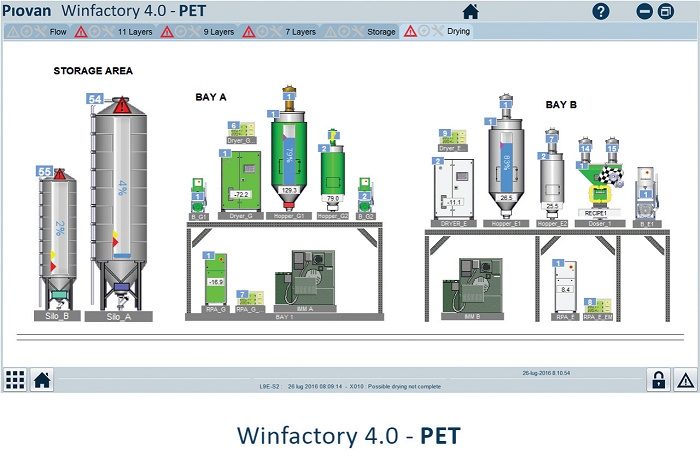Select the green RPA_G unit
This screenshot has height=458, width=700.
pos(216,279)
